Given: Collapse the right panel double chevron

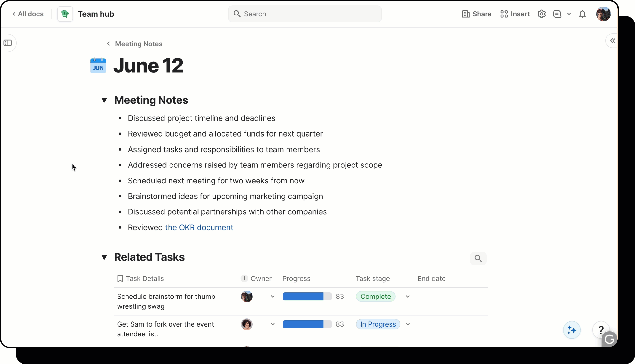Looking at the screenshot, I should pyautogui.click(x=612, y=41).
